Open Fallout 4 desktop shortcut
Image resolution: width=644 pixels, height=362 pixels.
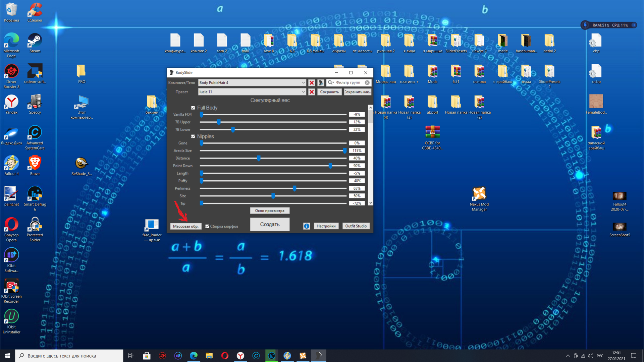[x=11, y=164]
